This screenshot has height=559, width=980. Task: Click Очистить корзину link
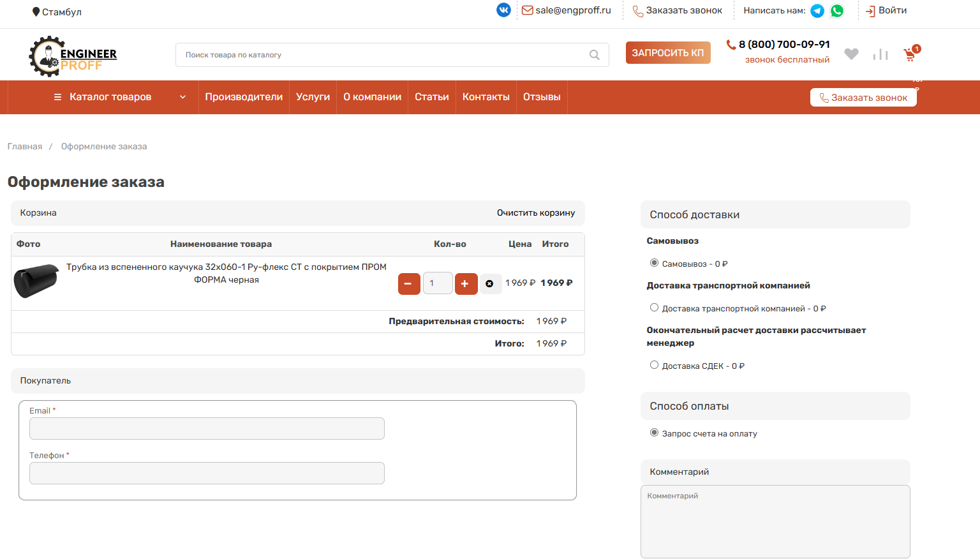tap(536, 212)
